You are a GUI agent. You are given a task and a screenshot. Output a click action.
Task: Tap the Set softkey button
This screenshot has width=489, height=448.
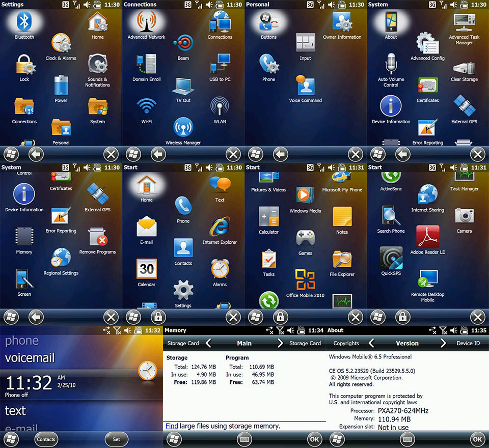[x=116, y=439]
